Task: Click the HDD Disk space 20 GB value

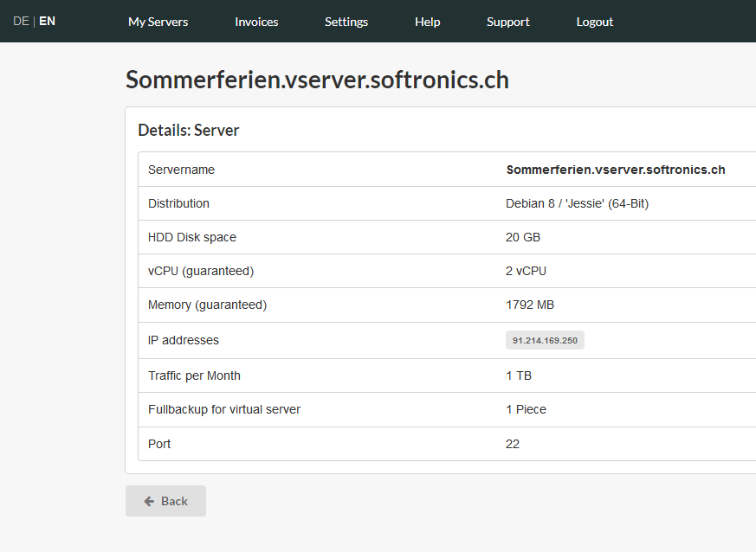Action: pyautogui.click(x=523, y=237)
